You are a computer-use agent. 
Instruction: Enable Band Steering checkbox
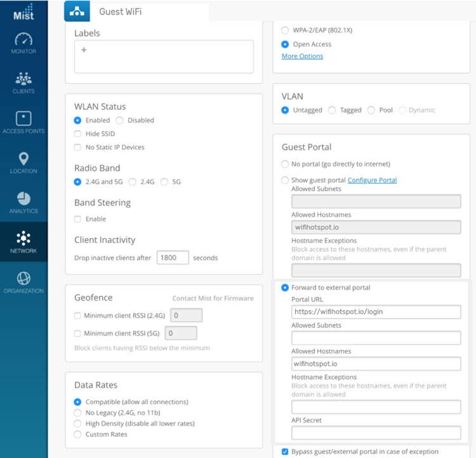(78, 219)
